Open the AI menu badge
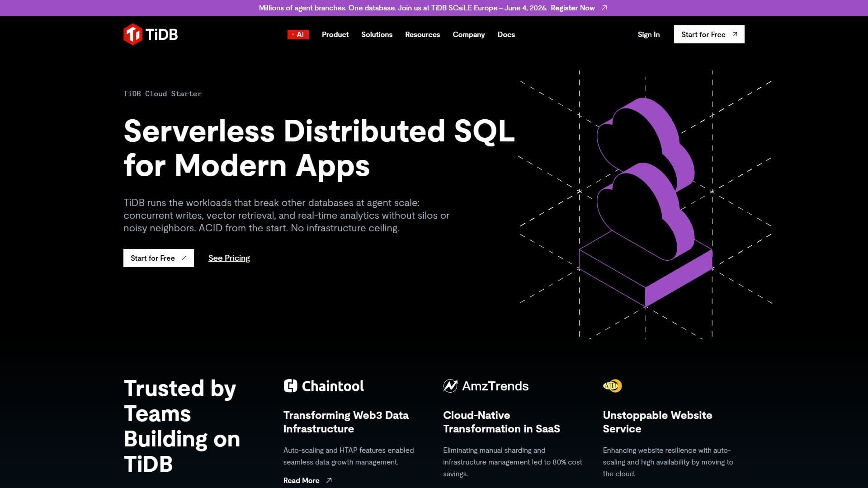This screenshot has height=488, width=868. coord(298,34)
